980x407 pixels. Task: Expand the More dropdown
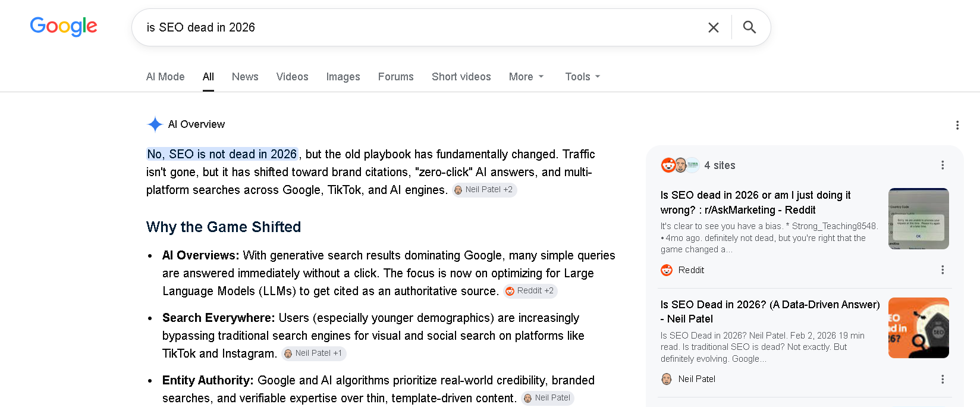[x=526, y=77]
